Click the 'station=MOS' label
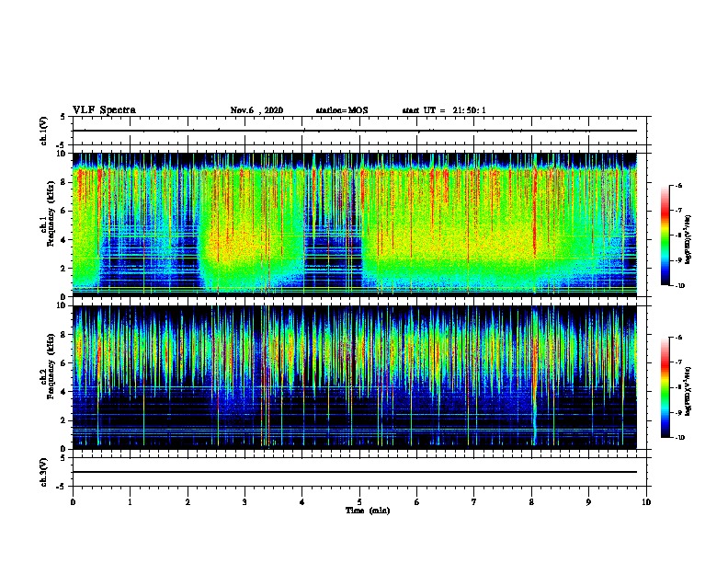This screenshot has height=563, width=728. click(x=342, y=110)
